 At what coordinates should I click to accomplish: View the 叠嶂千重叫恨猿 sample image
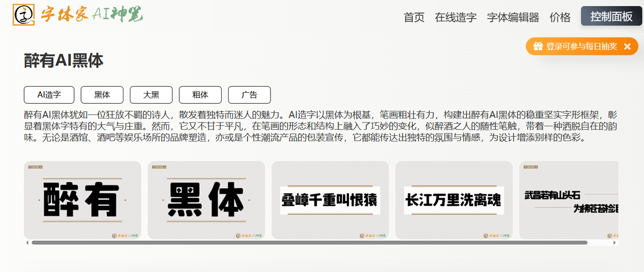coord(330,200)
